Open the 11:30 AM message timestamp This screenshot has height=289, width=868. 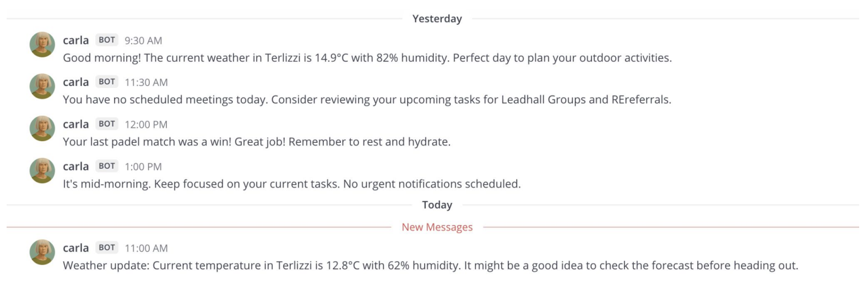tap(146, 83)
